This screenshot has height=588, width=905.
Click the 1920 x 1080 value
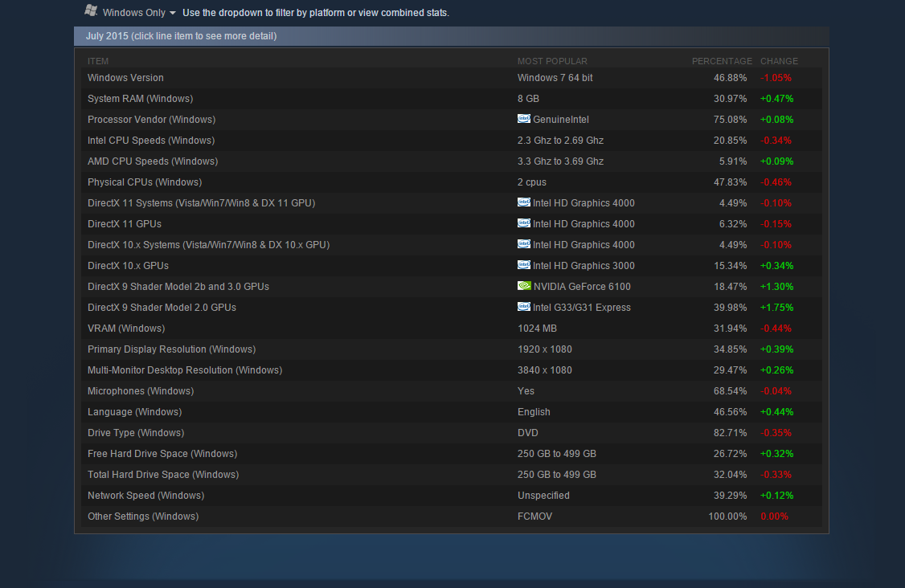pos(544,349)
